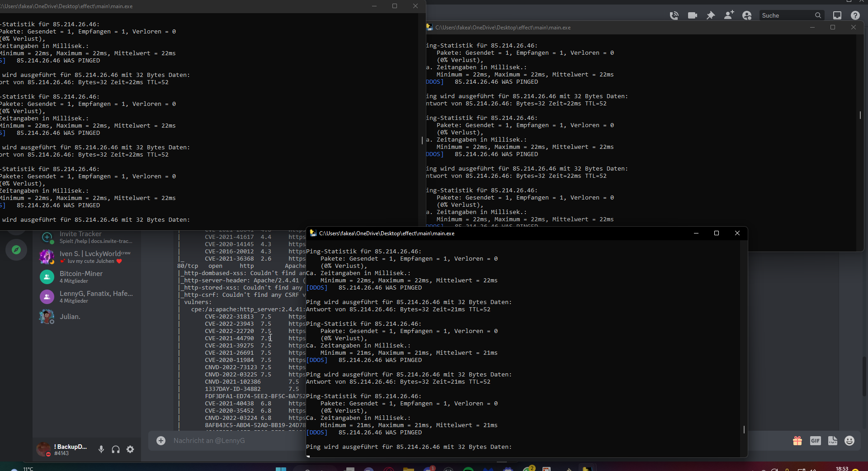
Task: Open the GIF picker
Action: click(815, 441)
